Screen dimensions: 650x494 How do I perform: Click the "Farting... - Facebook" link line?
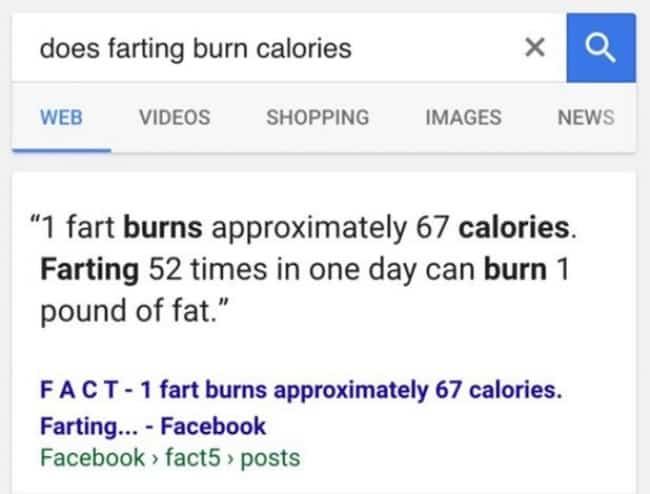point(153,426)
